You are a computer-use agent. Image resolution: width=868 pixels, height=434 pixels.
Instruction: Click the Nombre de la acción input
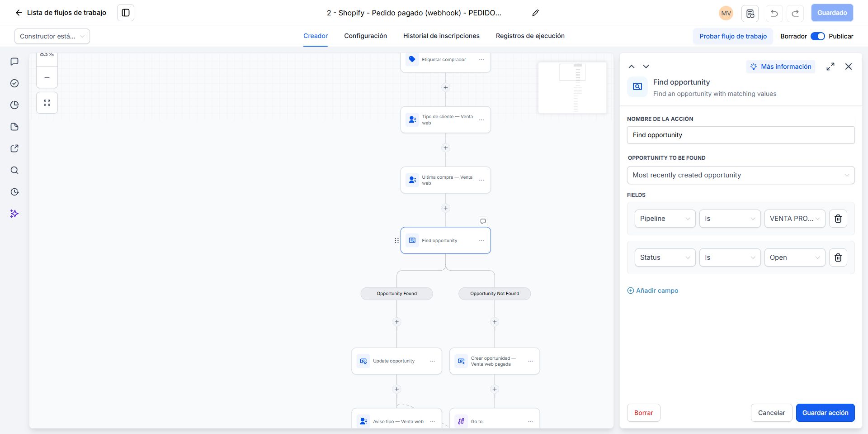(x=741, y=135)
